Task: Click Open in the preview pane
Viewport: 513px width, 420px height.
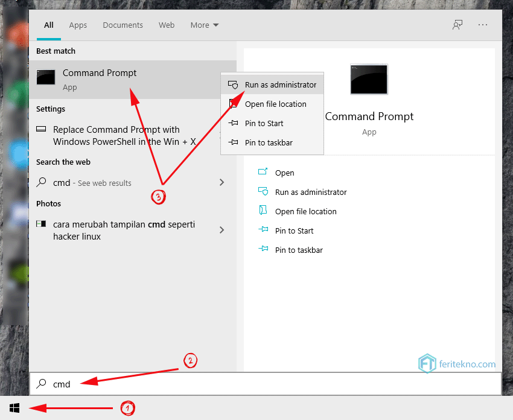Action: click(285, 173)
